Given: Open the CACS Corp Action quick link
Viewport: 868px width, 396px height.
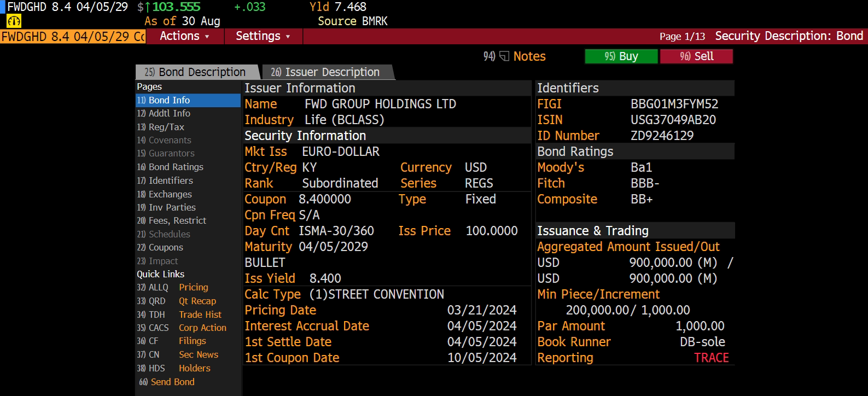Looking at the screenshot, I should click(x=182, y=328).
